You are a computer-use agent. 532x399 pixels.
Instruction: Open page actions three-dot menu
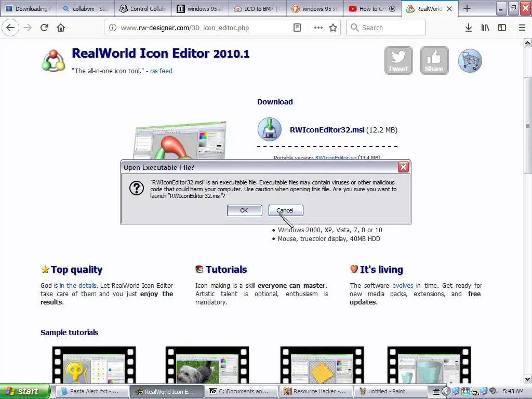[318, 28]
